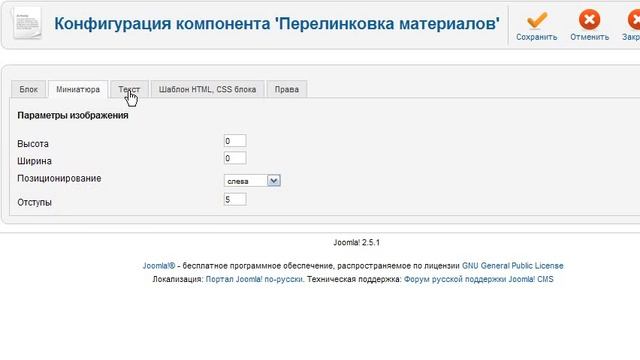Select the Миниатюра tab
This screenshot has height=360, width=640.
coord(78,89)
